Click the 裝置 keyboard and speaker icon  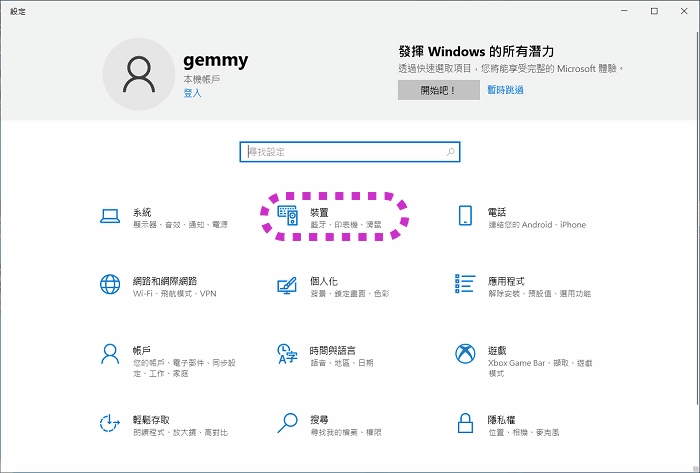[288, 216]
